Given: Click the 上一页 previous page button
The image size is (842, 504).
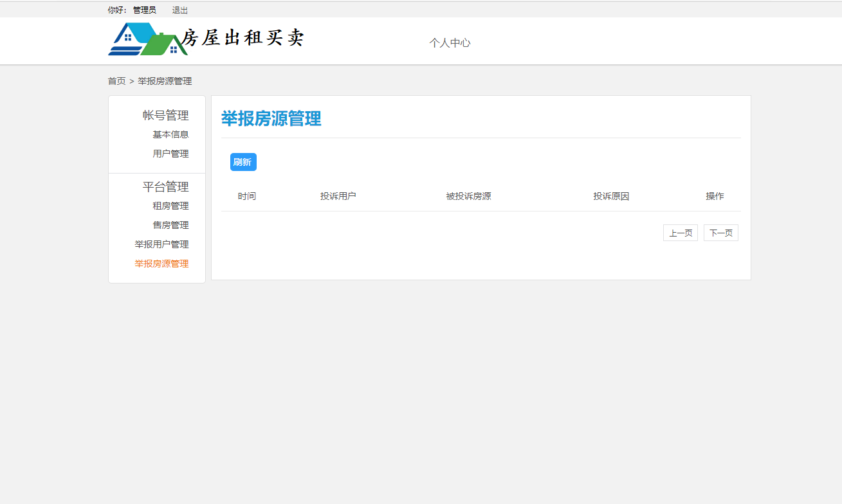Looking at the screenshot, I should 680,232.
